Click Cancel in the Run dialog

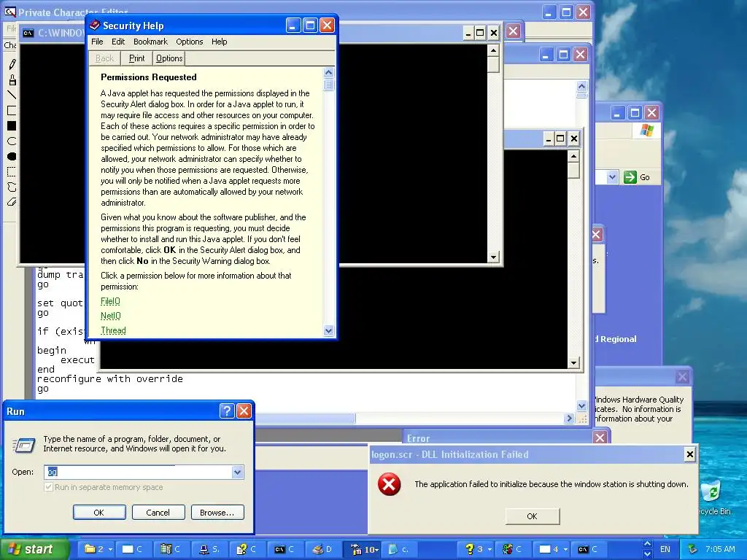tap(158, 513)
